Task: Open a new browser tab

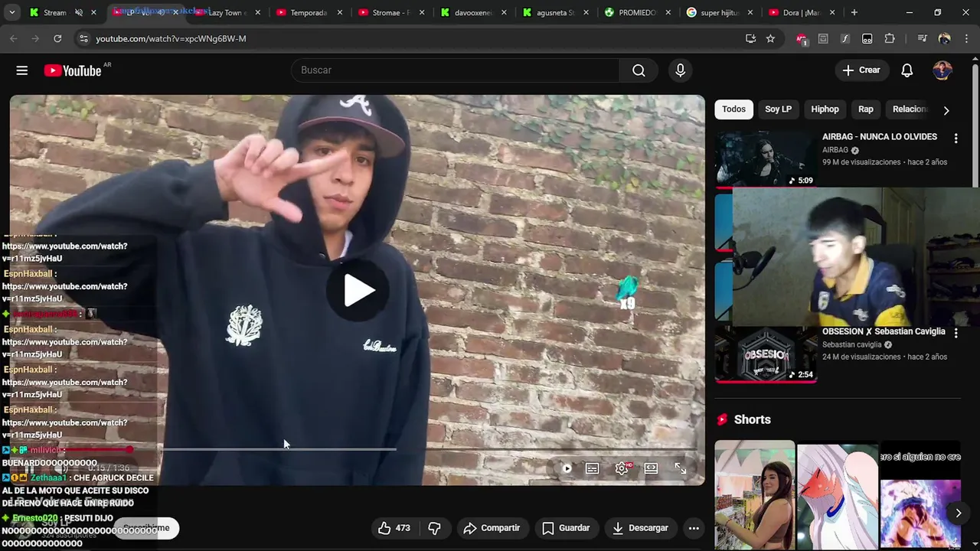Action: click(854, 12)
